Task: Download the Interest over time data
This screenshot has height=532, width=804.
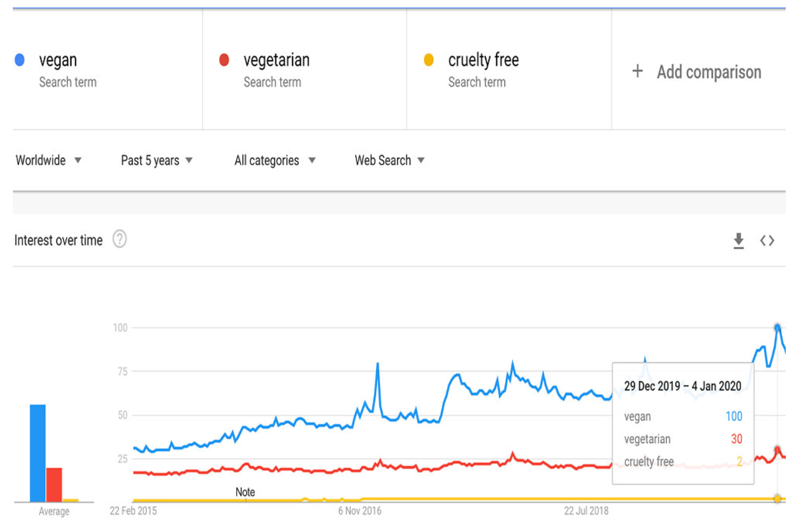Action: tap(739, 241)
